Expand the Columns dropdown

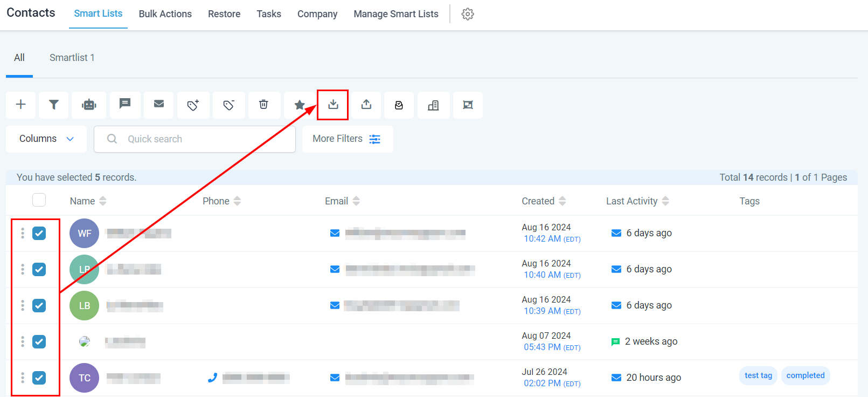[46, 139]
